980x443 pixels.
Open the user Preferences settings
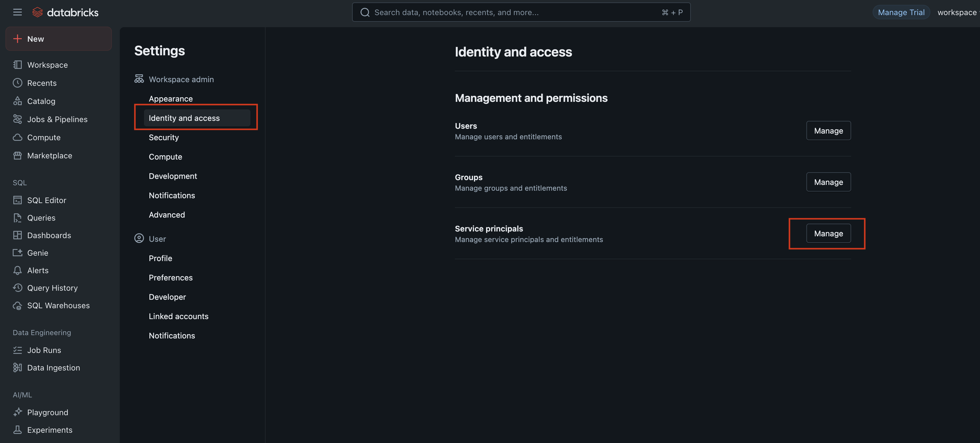pos(170,278)
